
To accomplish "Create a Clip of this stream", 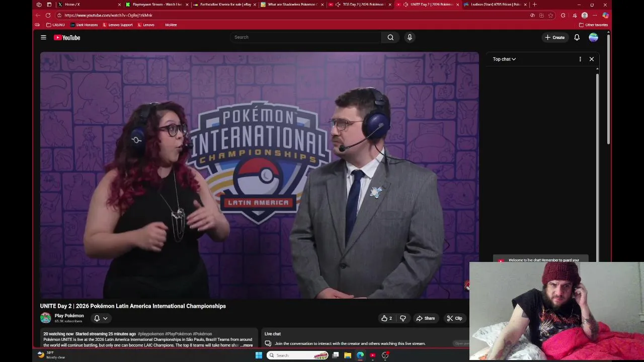I will point(454,318).
